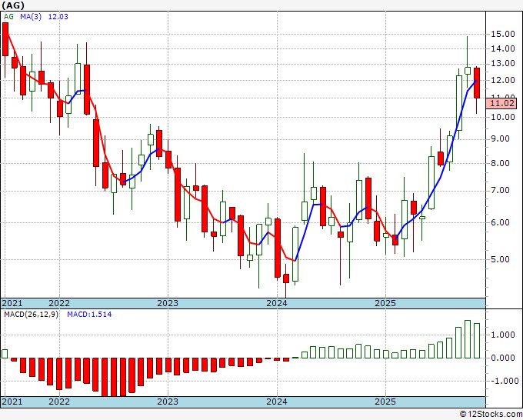523x420 pixels.
Task: Click the 14.00 price axis label
Action: point(502,48)
